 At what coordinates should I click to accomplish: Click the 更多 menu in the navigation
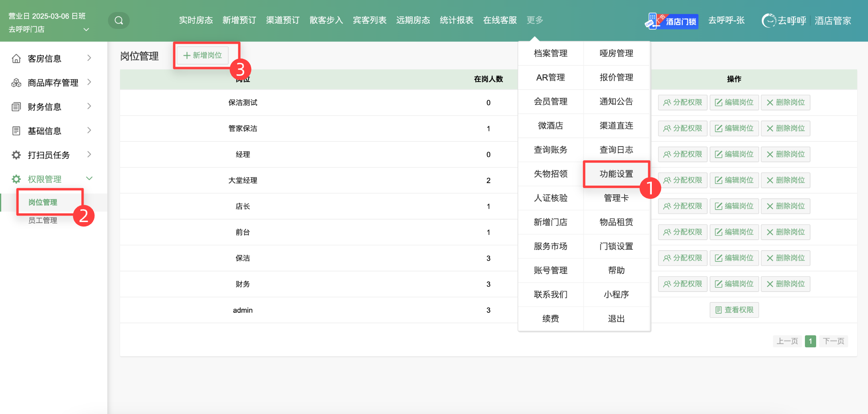tap(535, 20)
